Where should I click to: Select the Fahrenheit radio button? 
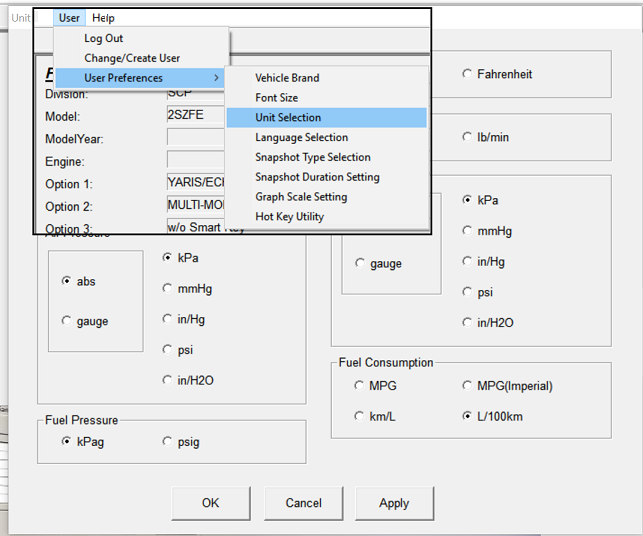coord(468,74)
